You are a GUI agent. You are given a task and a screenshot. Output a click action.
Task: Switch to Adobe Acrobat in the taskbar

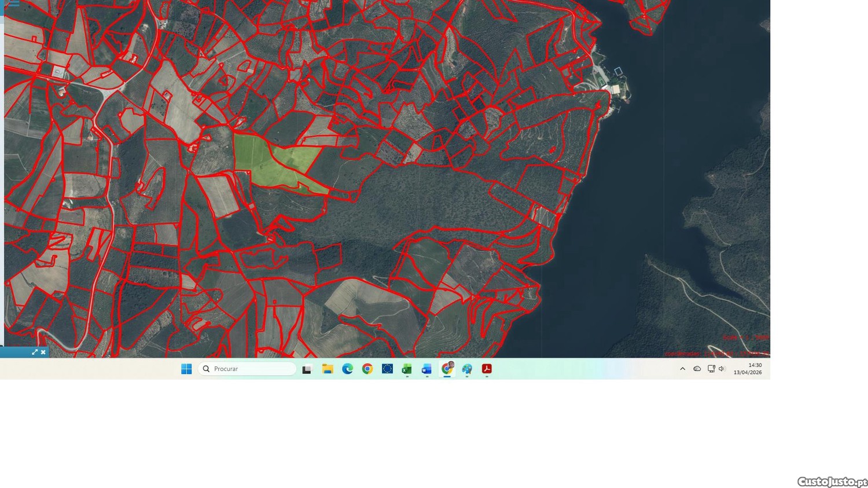point(487,369)
